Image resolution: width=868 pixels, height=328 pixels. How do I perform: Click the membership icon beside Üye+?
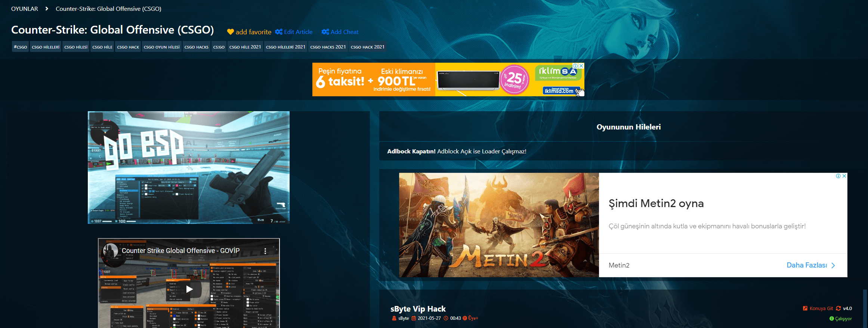[x=465, y=318]
